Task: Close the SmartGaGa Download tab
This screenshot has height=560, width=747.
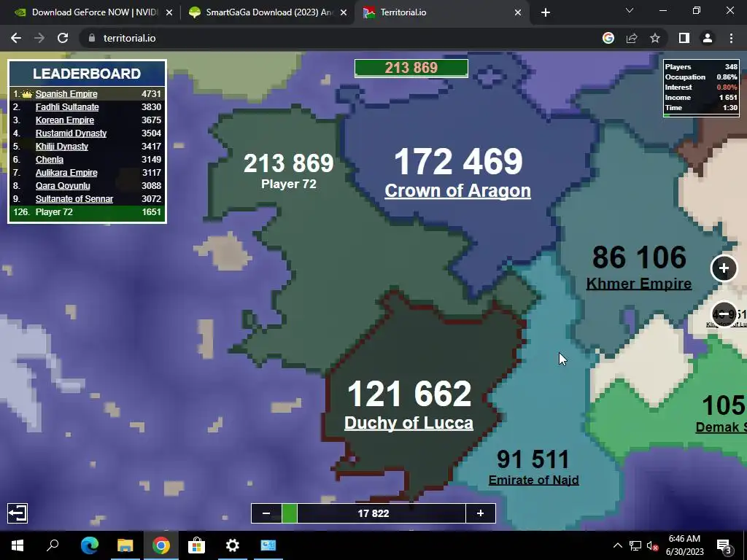Action: [344, 13]
